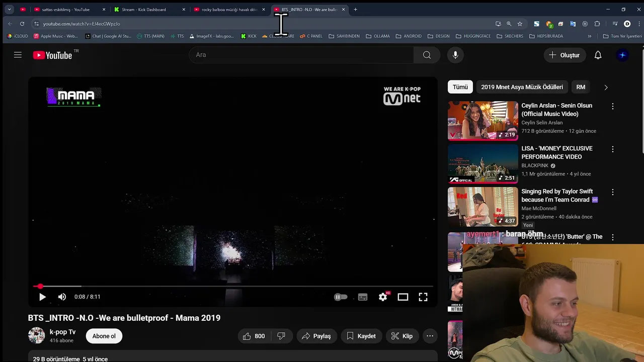
Task: Open options for BTS Butter video
Action: click(612, 237)
